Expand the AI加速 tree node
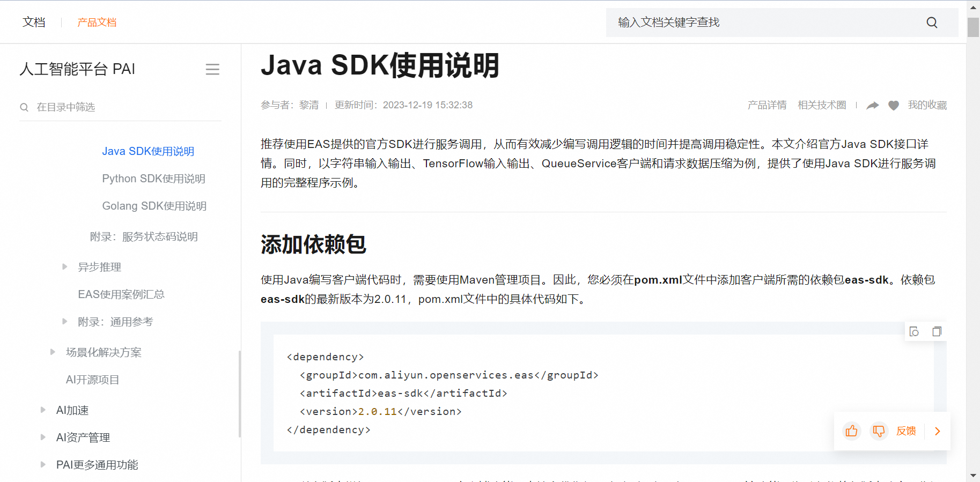 pyautogui.click(x=43, y=410)
